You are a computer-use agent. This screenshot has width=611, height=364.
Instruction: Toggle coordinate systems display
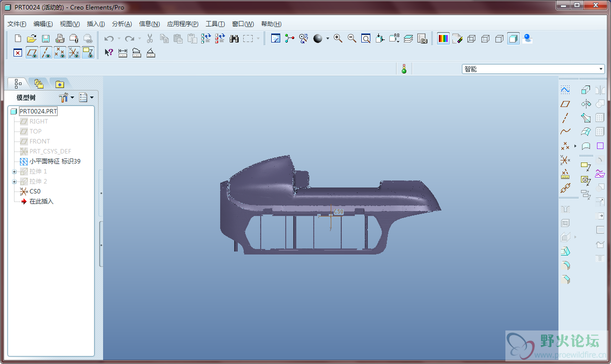pos(74,52)
